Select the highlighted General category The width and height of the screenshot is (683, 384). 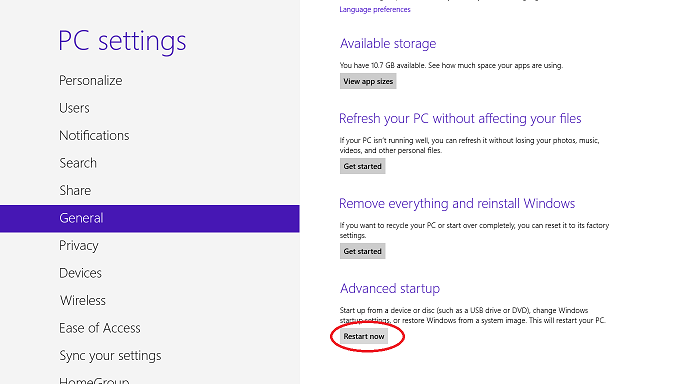tap(149, 218)
